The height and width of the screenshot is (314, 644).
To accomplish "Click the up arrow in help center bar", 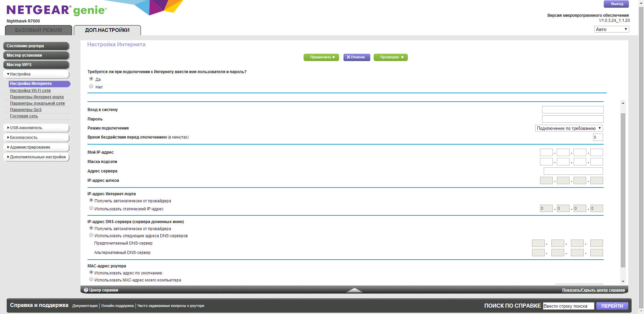I will click(354, 290).
